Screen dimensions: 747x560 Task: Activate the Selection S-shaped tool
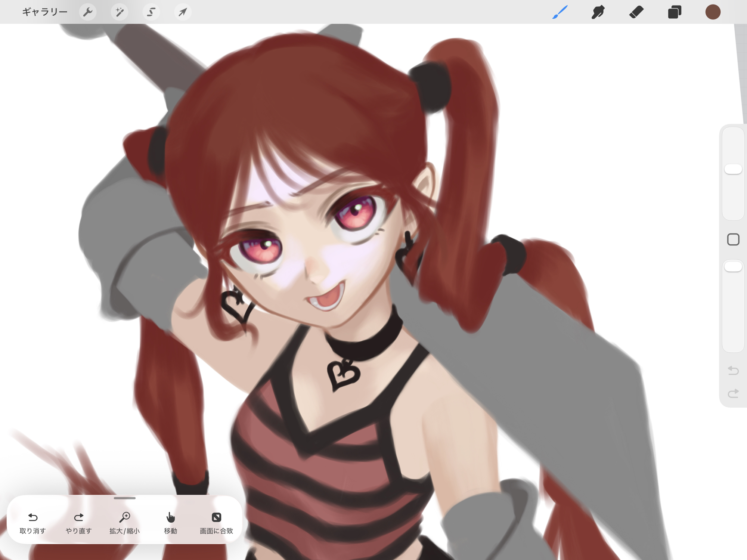point(151,12)
